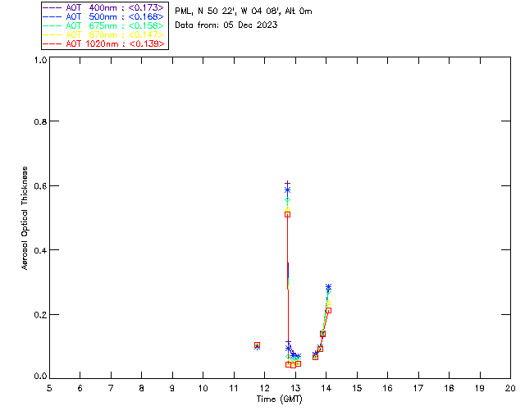Screen dimensions: 525x420
Task: Click the 1.0 y-axis tick label
Action: (x=40, y=60)
